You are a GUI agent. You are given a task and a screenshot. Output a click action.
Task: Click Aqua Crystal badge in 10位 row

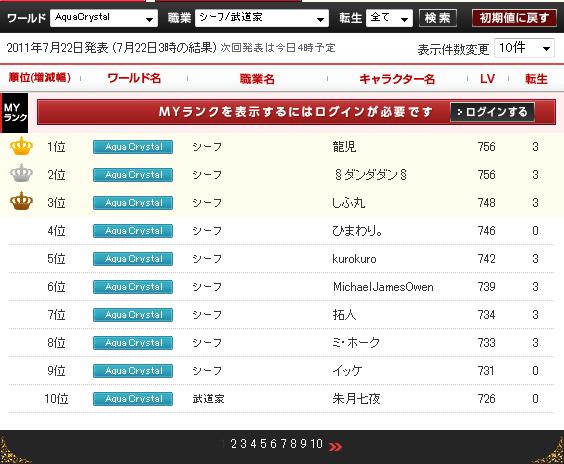point(133,399)
